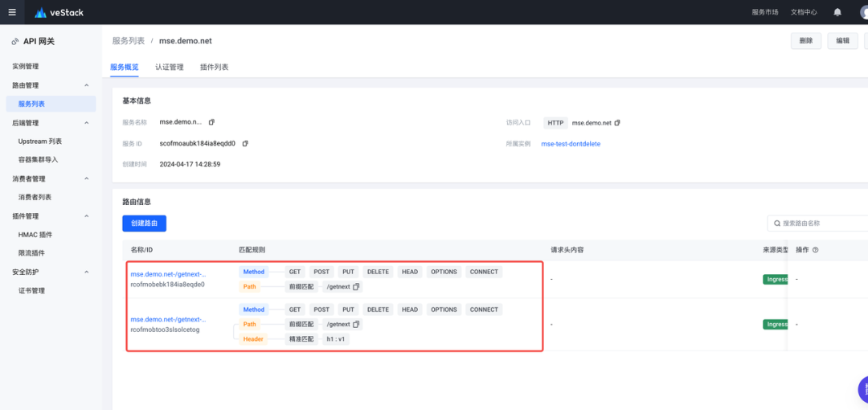
Task: Click the 创建路由 button
Action: tap(145, 223)
